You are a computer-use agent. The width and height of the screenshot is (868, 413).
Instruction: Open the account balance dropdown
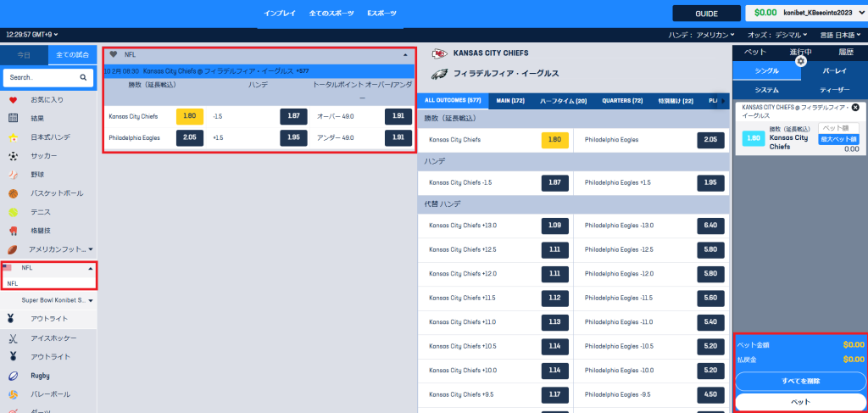807,13
